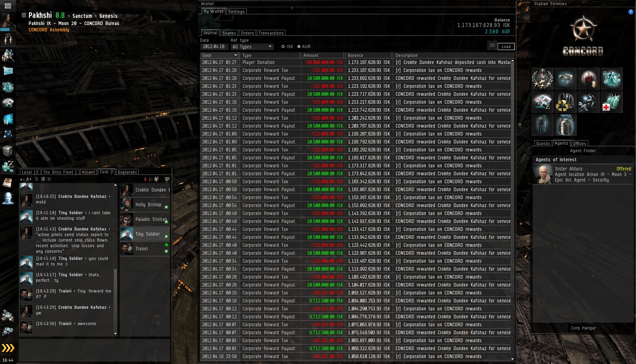Open the location menu beside Pakhshi
The image size is (636, 364).
24,15
